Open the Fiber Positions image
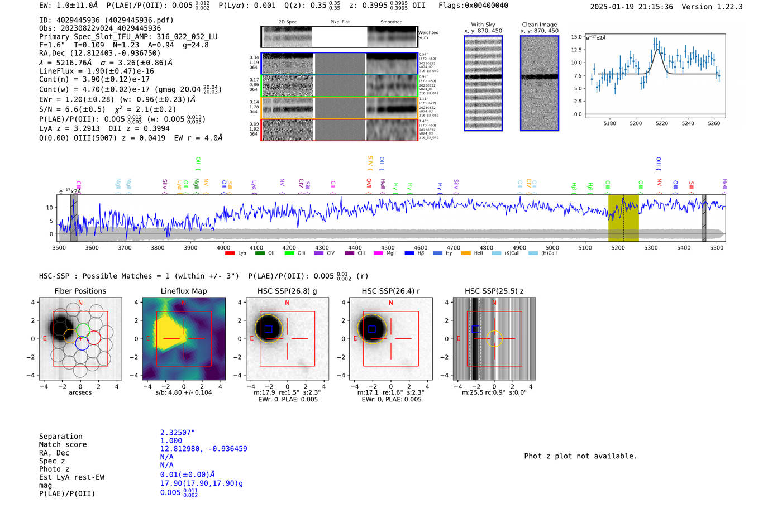This screenshot has height=532, width=782. (x=80, y=339)
